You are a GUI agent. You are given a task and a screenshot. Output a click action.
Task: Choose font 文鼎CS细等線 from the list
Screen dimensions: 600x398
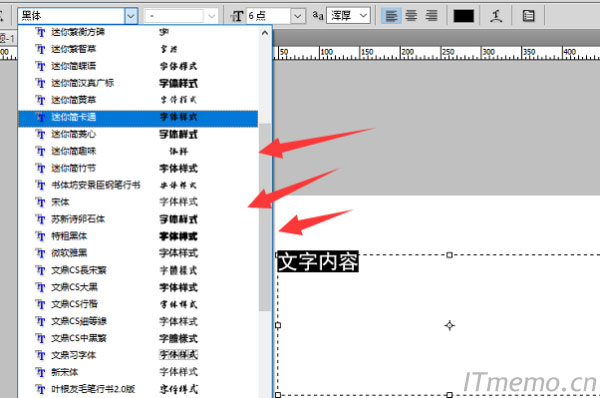click(x=138, y=321)
